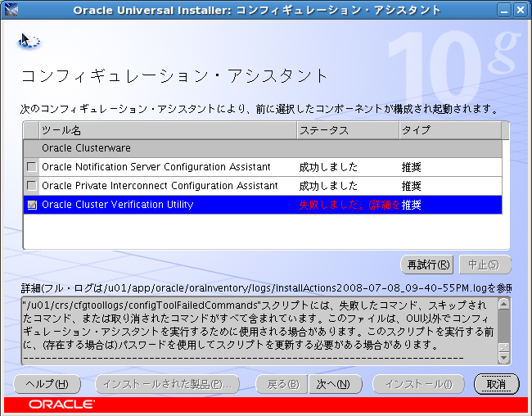Open ヘルプ(H) help button
This screenshot has width=532, height=416.
point(47,384)
